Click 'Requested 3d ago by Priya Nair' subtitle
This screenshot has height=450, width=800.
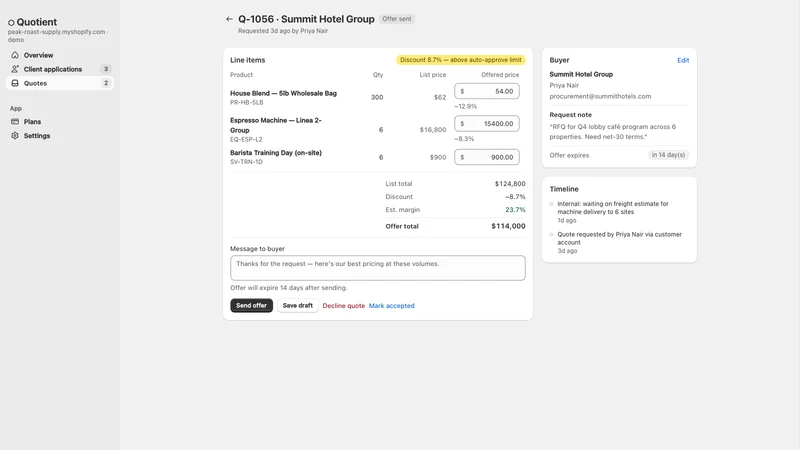click(283, 31)
